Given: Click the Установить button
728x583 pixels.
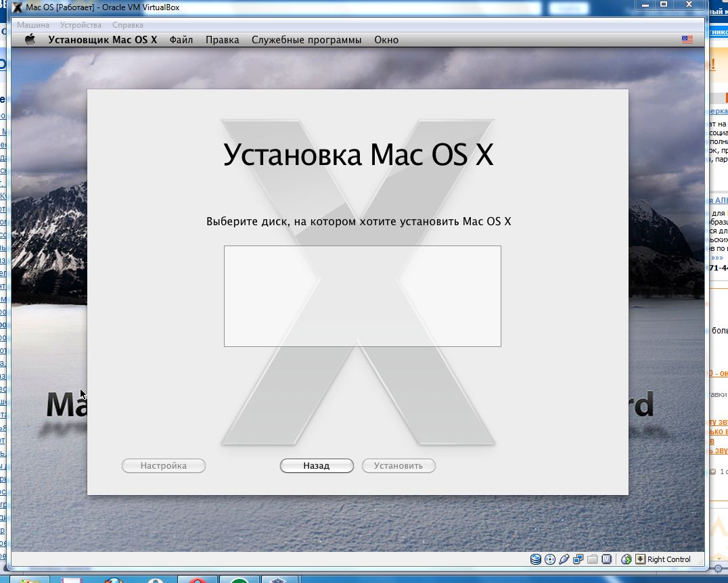Looking at the screenshot, I should point(399,465).
